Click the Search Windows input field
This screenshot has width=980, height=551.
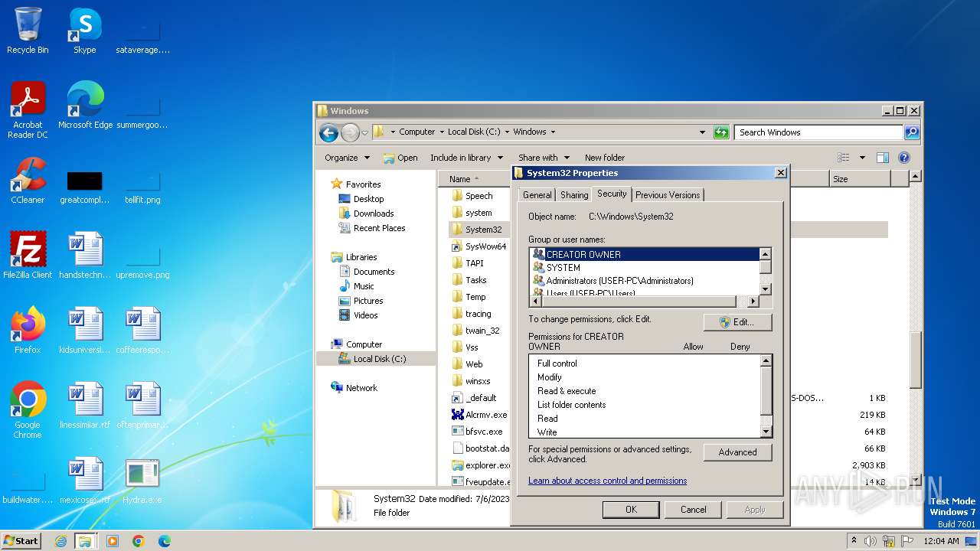pos(818,132)
